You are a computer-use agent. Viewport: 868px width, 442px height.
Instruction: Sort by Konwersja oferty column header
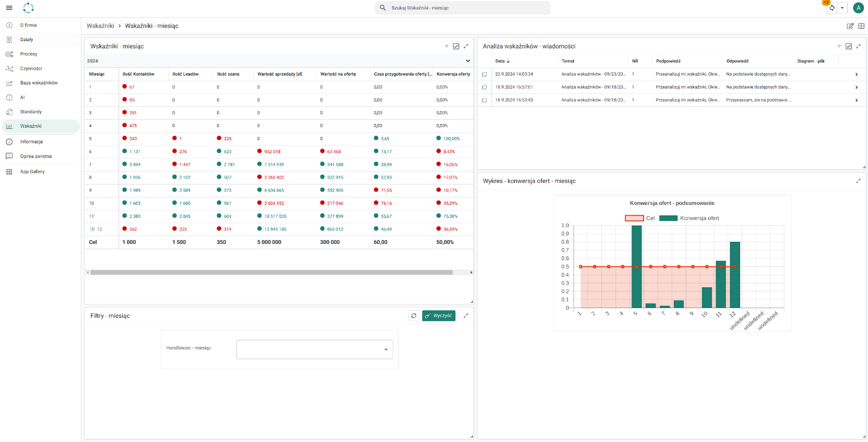coord(453,74)
